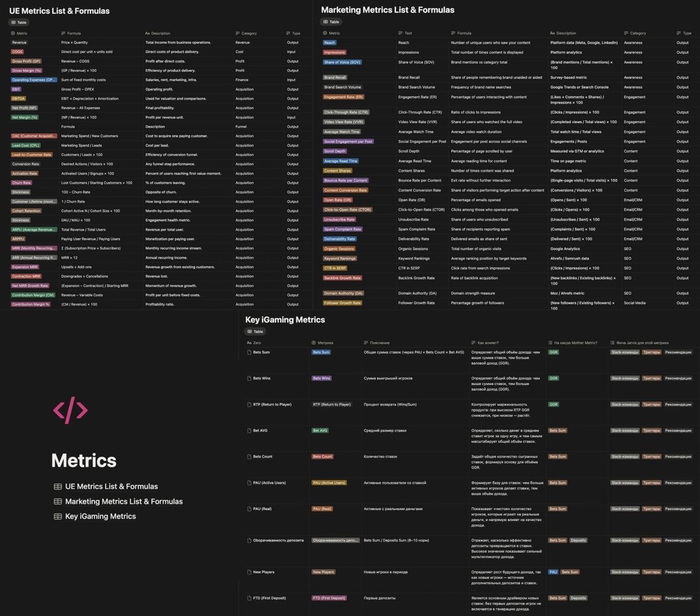Click the page icon of New Players row
This screenshot has width=700, height=616.
pos(249,572)
